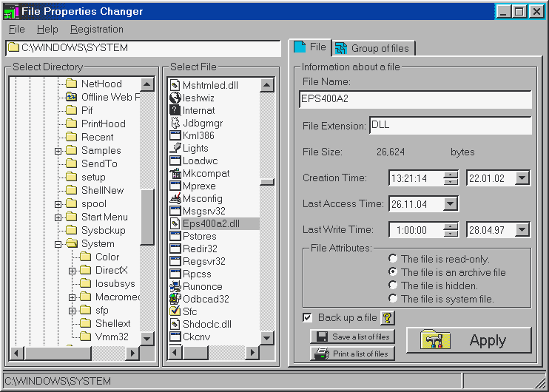Click the folder icon in the path field

(x=13, y=47)
